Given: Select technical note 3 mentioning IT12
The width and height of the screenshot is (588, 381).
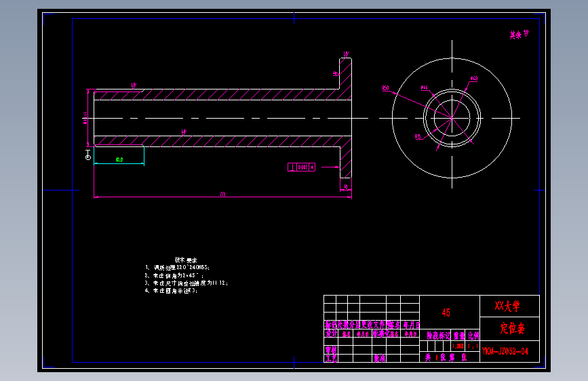Looking at the screenshot, I should coord(187,283).
